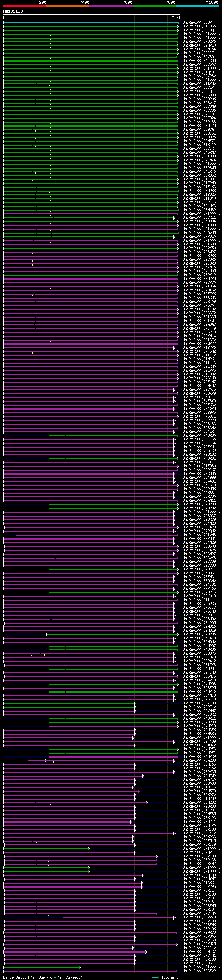Select UniRef100_B9BI23 entry

tap(199, 125)
